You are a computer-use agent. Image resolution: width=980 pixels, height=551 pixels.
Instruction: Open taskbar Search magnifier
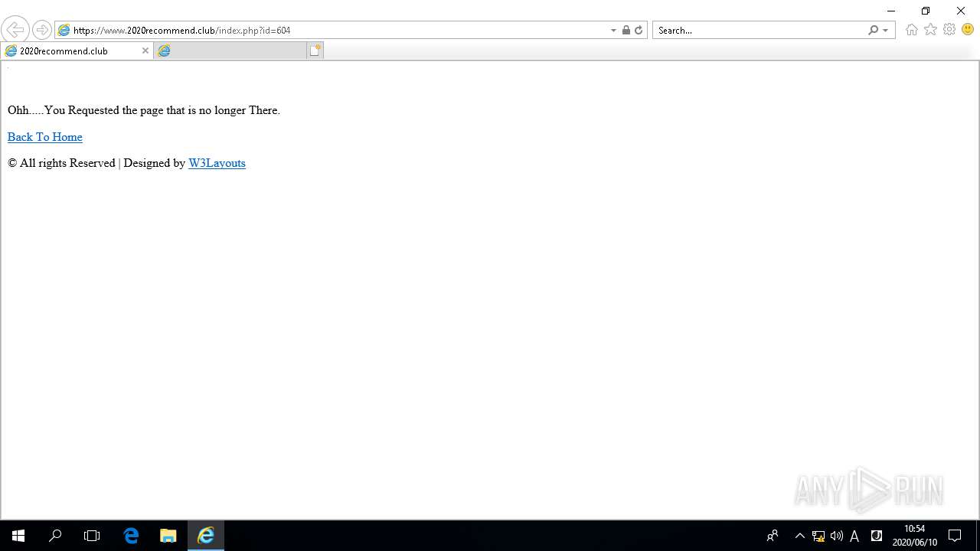(x=55, y=536)
